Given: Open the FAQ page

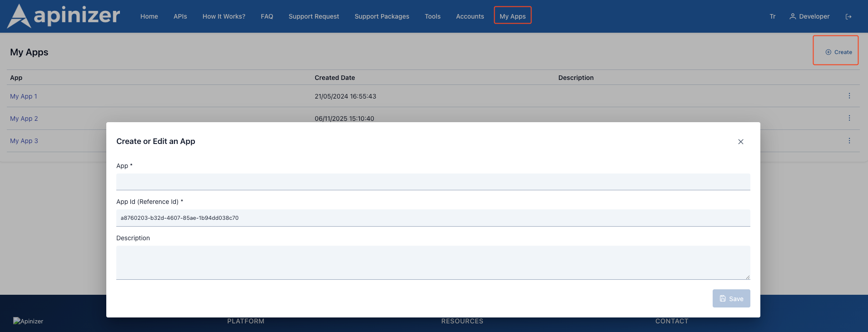Looking at the screenshot, I should click(267, 16).
